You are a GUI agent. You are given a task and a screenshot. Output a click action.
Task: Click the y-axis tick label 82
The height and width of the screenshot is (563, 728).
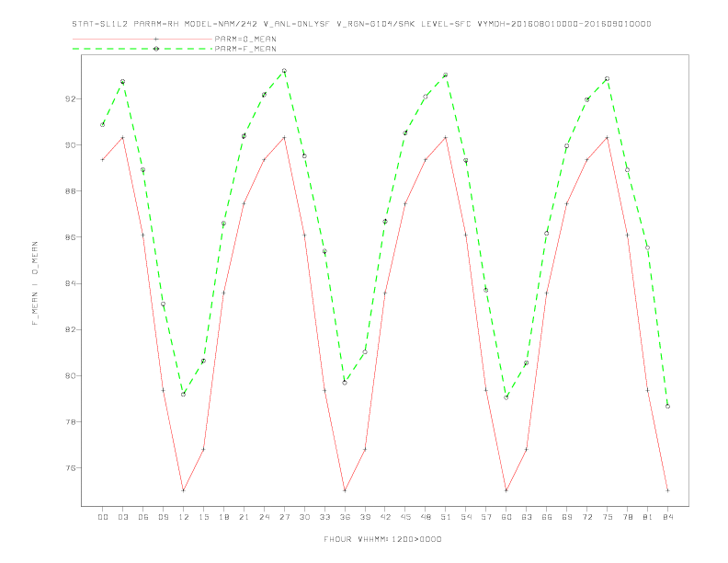tap(70, 330)
